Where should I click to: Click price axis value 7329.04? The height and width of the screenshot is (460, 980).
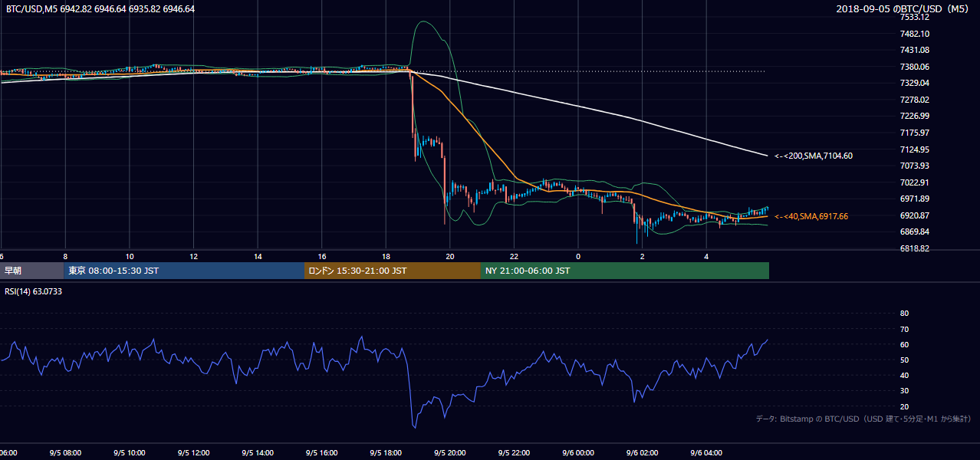pos(915,83)
